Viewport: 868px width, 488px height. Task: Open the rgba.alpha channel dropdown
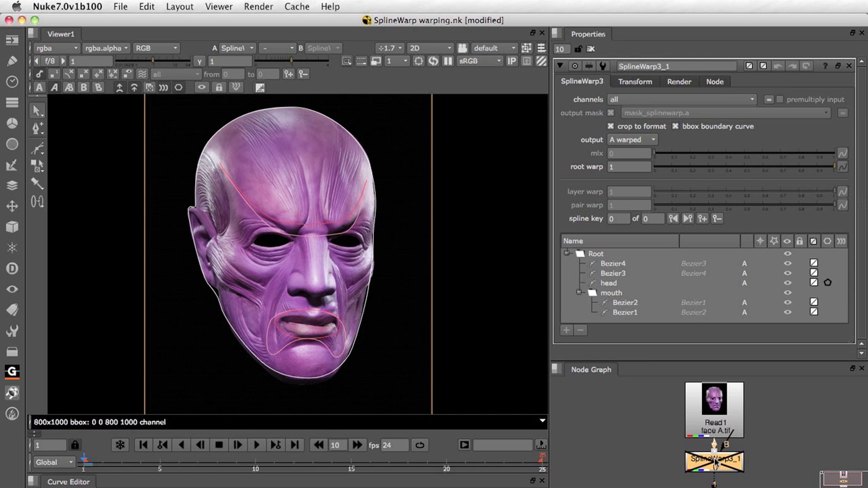[x=106, y=48]
